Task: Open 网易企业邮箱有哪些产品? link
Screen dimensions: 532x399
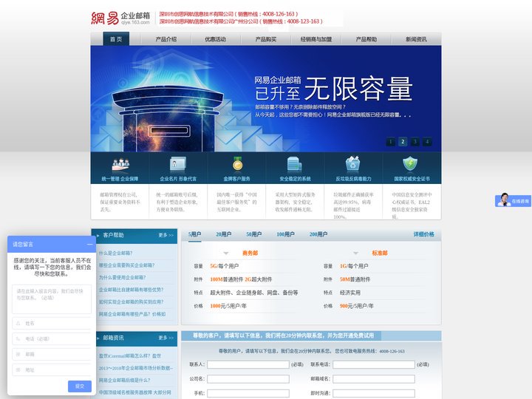Action: pyautogui.click(x=132, y=314)
